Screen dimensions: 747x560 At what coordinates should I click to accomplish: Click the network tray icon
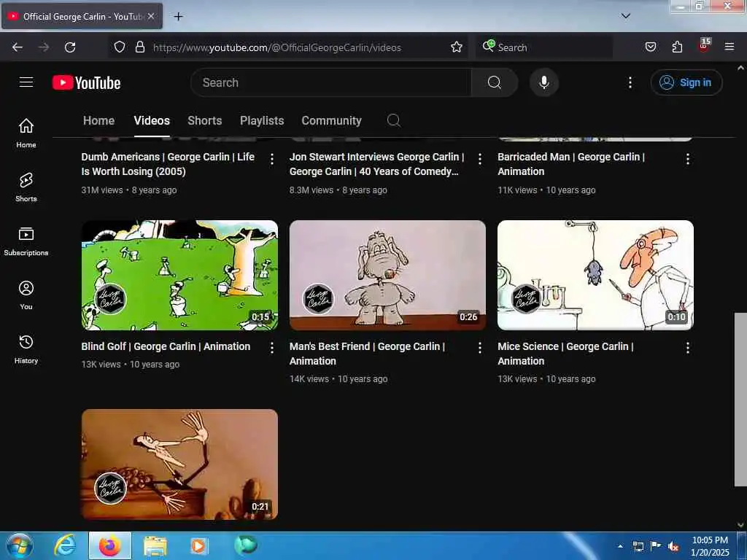click(638, 546)
